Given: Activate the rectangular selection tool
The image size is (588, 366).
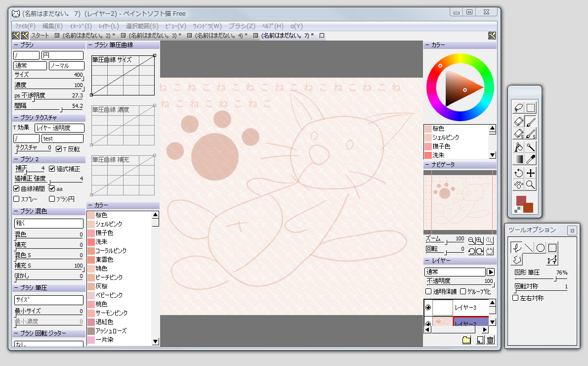Looking at the screenshot, I should point(531,108).
